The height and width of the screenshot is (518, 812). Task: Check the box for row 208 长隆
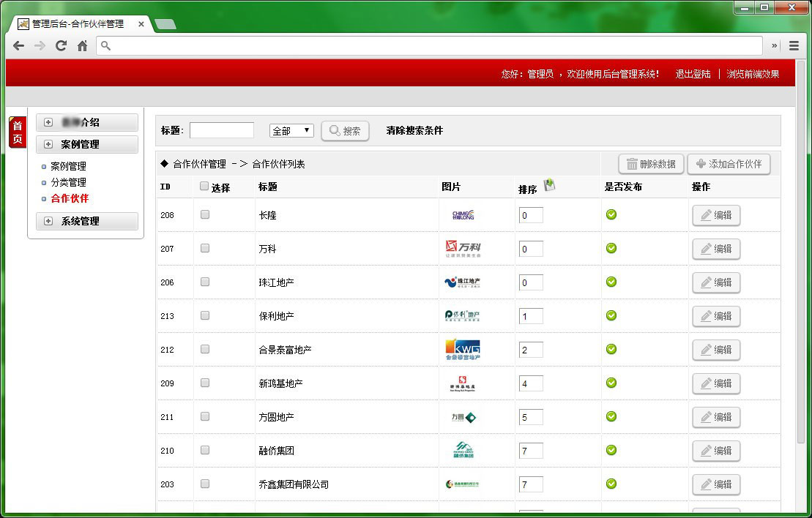coord(205,214)
